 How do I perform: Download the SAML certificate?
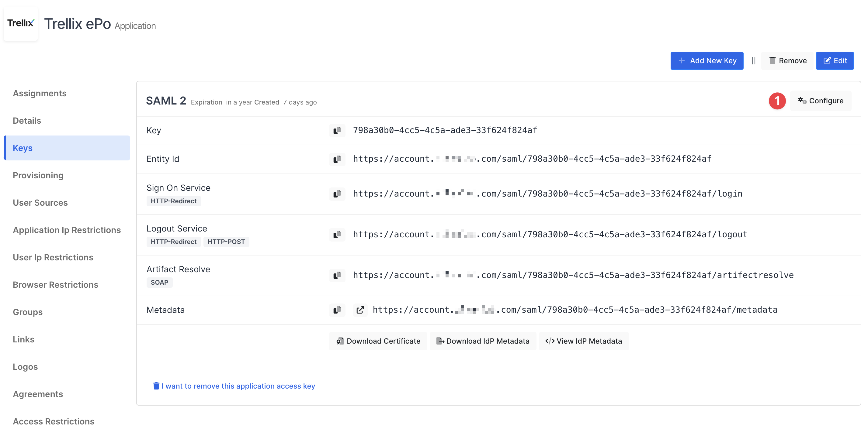[378, 341]
